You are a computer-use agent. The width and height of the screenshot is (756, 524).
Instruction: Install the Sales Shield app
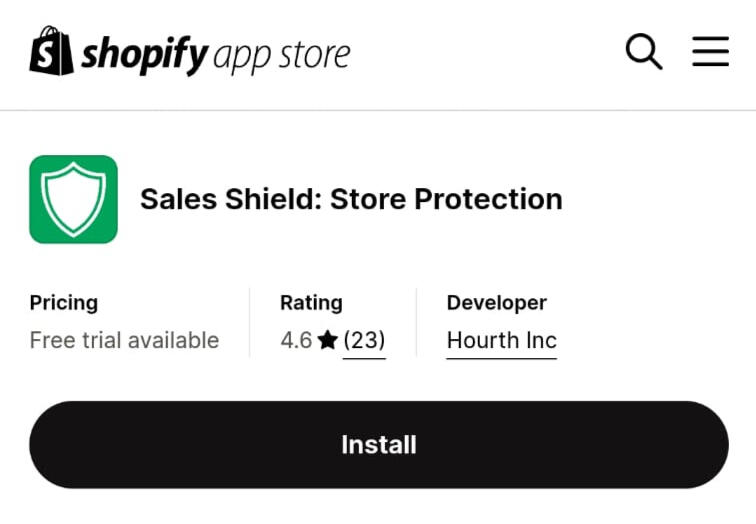click(x=378, y=445)
